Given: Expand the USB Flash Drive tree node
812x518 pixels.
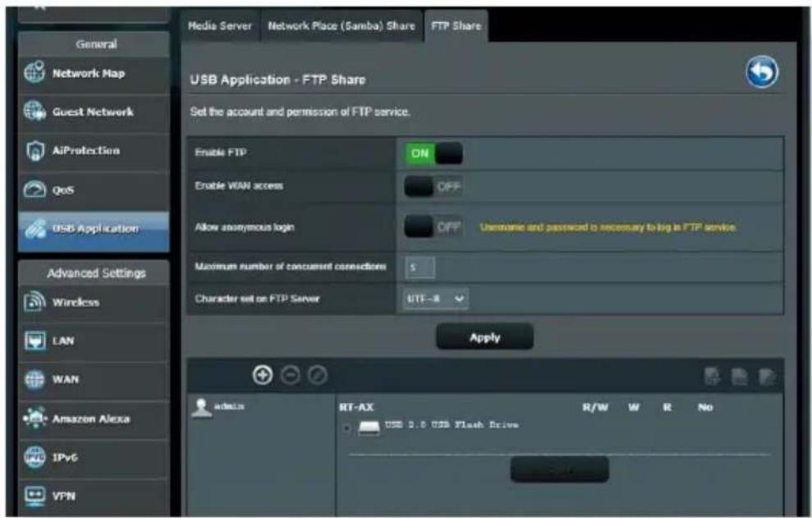Looking at the screenshot, I should click(x=346, y=428).
